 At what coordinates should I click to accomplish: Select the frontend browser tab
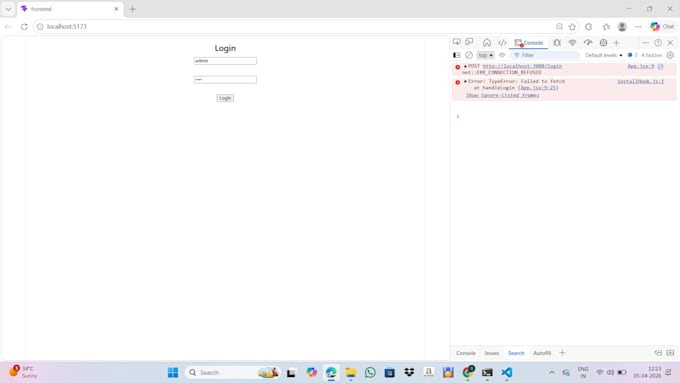[x=69, y=9]
